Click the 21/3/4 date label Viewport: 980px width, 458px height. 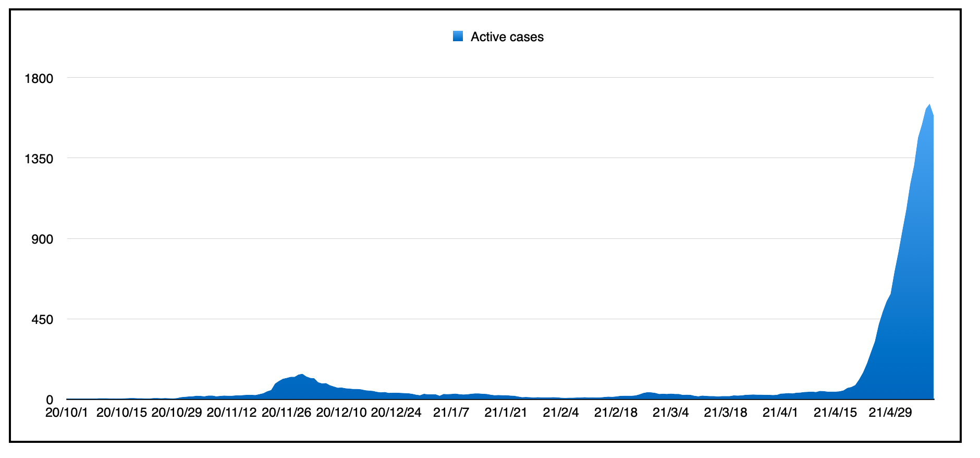tap(671, 413)
